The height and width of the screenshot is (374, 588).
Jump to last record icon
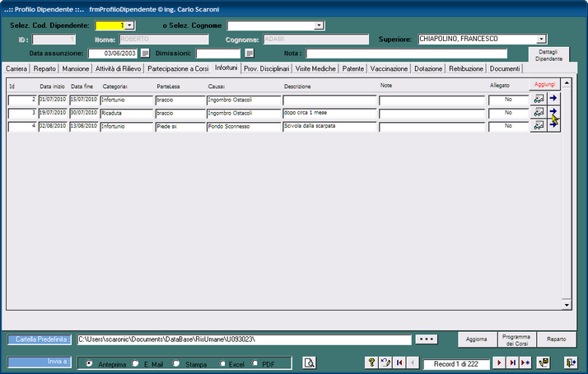pyautogui.click(x=512, y=362)
